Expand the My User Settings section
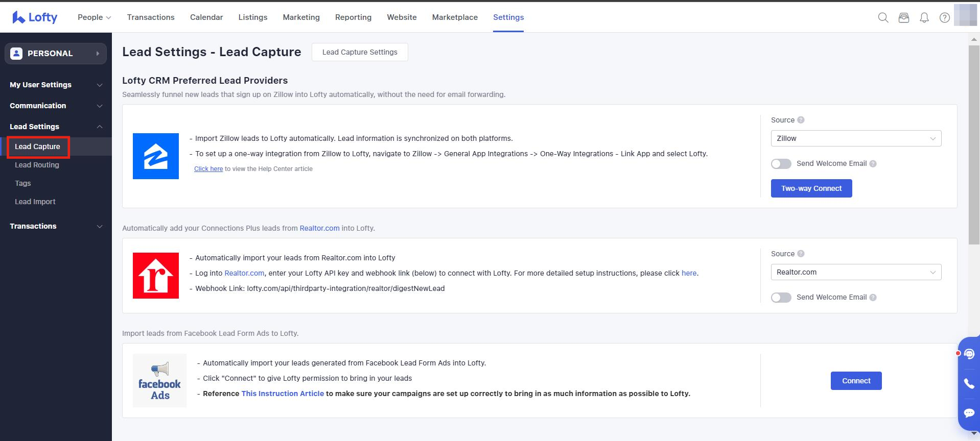 click(56, 85)
